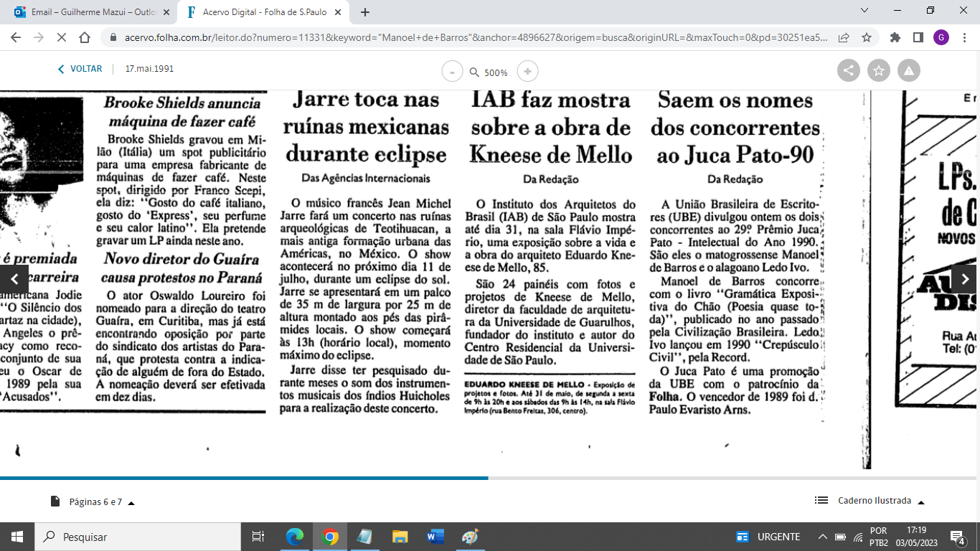Click the notepad app icon on the taskbar
Screen dimensions: 980x551
tap(364, 537)
